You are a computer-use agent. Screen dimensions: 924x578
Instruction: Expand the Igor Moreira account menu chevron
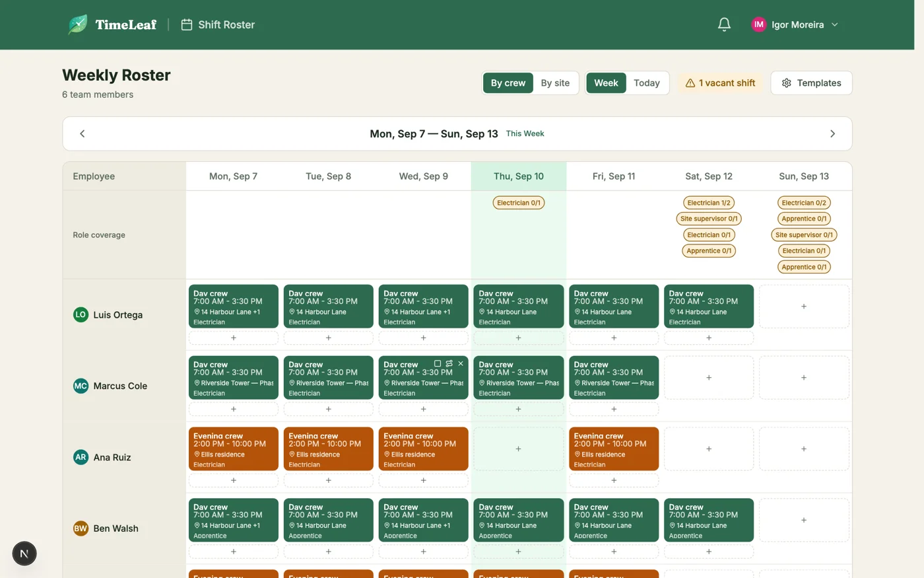click(835, 24)
